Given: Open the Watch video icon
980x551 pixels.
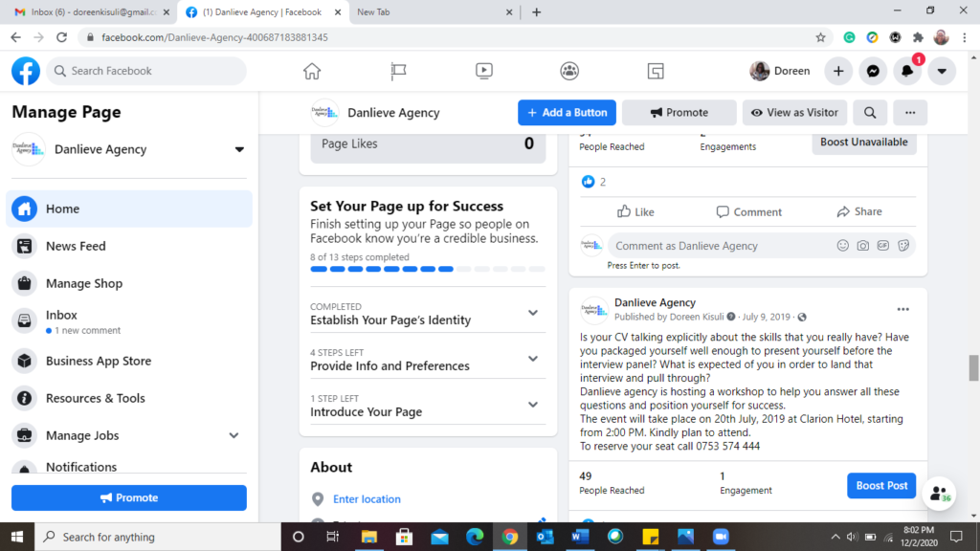Looking at the screenshot, I should (483, 71).
